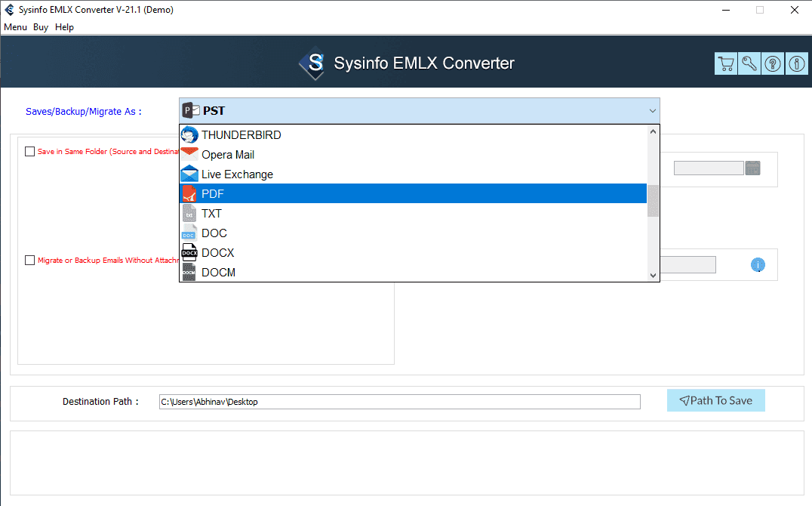This screenshot has width=812, height=506.
Task: Click the DOC file icon
Action: coord(189,233)
